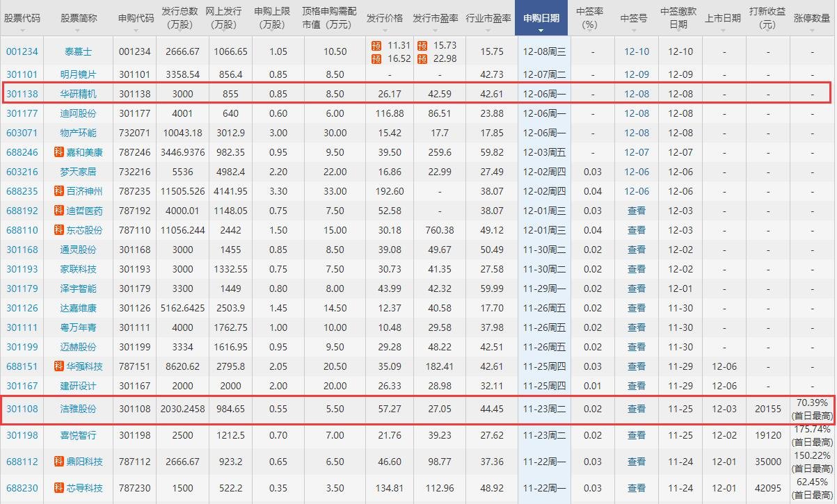837x504 pixels.
Task: Click the 科 badge beside 华强科技
Action: pos(59,366)
